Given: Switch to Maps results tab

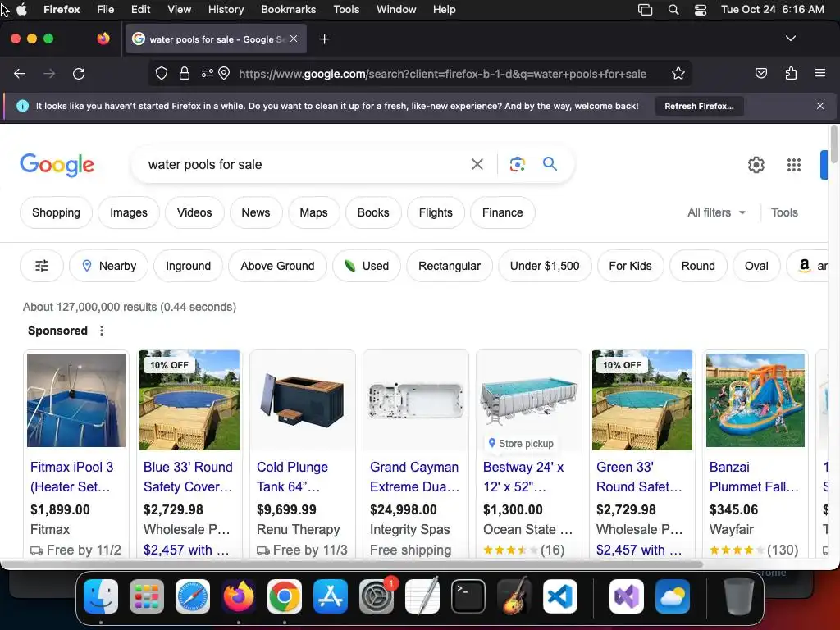Looking at the screenshot, I should [x=313, y=212].
